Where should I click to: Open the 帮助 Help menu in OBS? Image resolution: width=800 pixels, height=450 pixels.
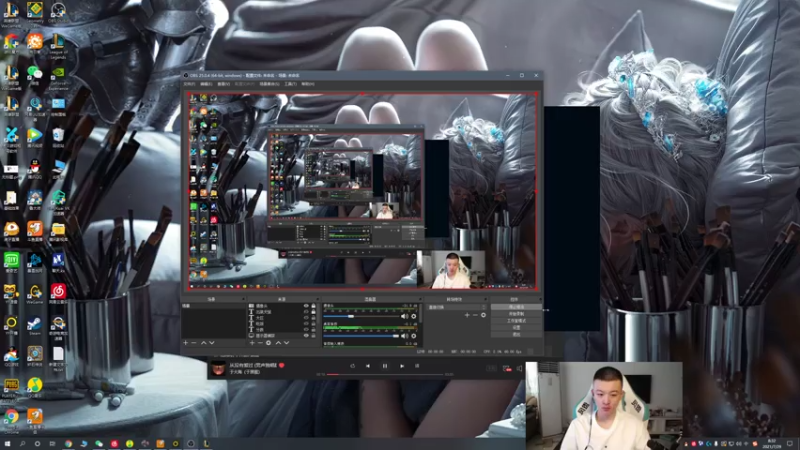308,84
